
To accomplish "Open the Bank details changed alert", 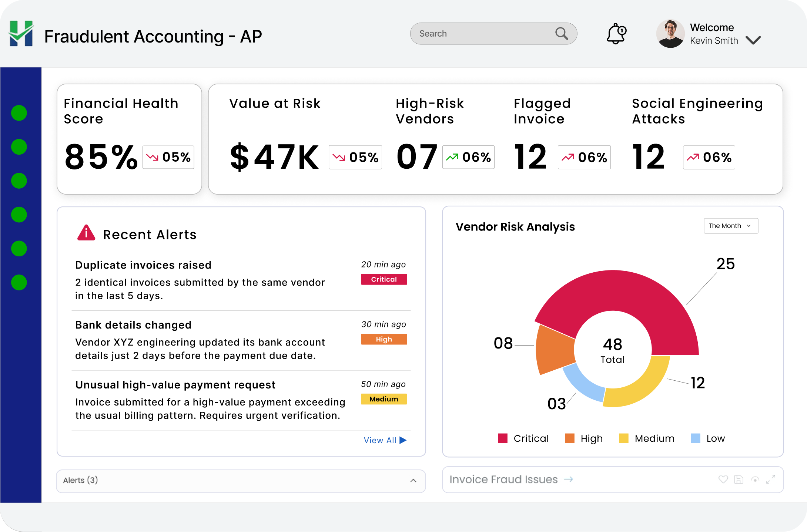I will pyautogui.click(x=133, y=325).
